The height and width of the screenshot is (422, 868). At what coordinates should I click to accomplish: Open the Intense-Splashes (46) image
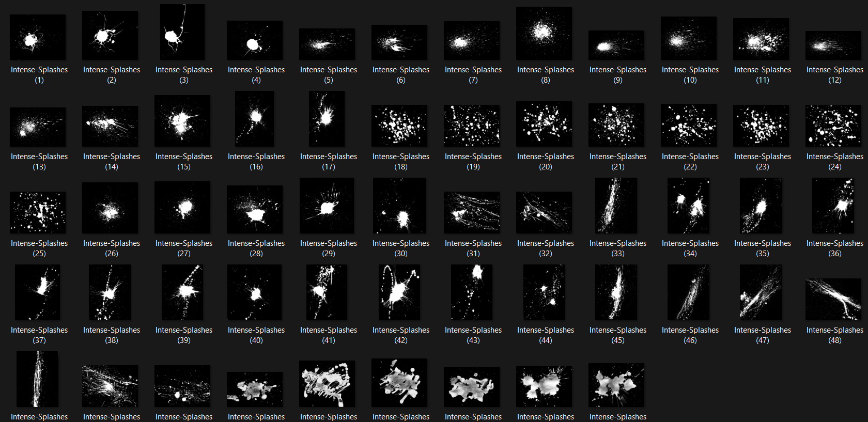(689, 292)
